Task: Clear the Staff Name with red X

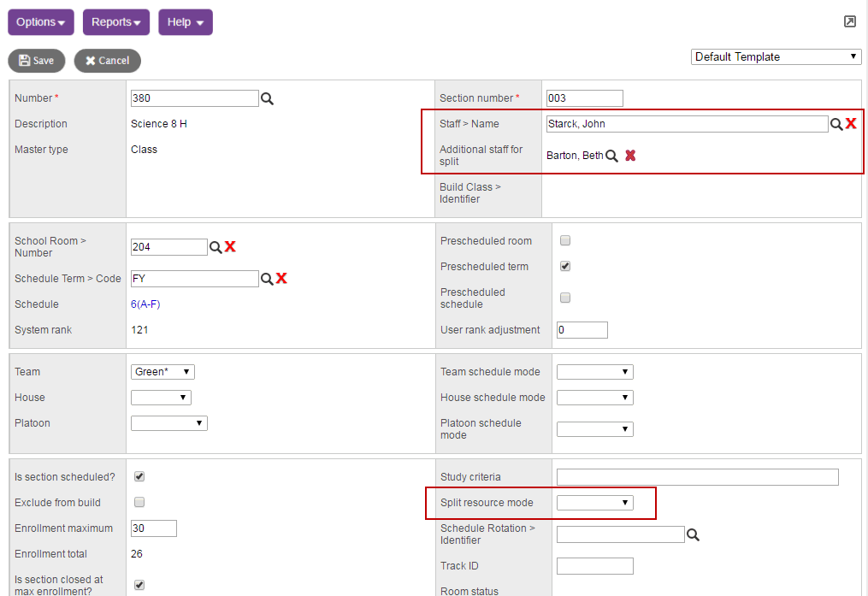Action: [x=851, y=124]
